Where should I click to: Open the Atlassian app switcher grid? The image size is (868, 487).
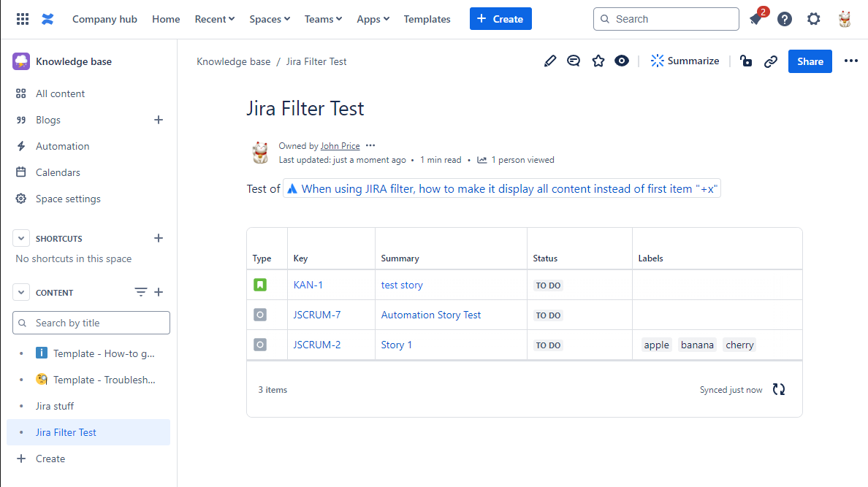22,18
